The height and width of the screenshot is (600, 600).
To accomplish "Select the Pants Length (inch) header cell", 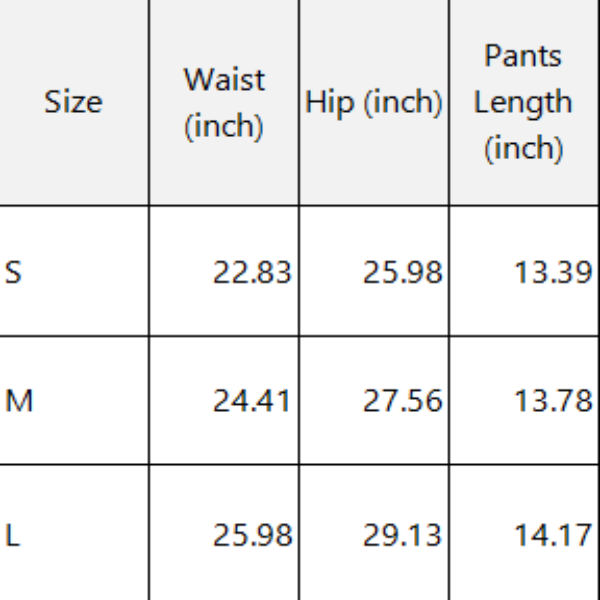I will pyautogui.click(x=523, y=102).
